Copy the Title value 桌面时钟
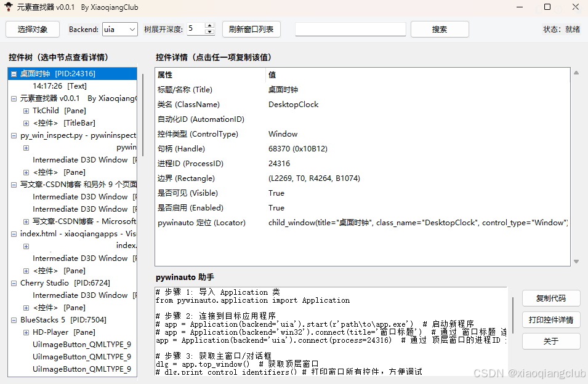The width and height of the screenshot is (588, 384). tap(283, 89)
